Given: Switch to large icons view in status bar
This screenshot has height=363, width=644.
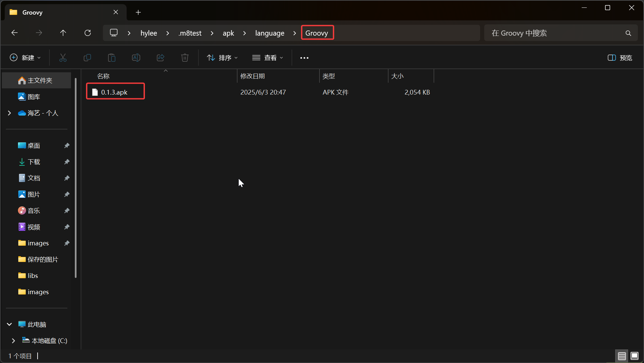Looking at the screenshot, I should 635,356.
